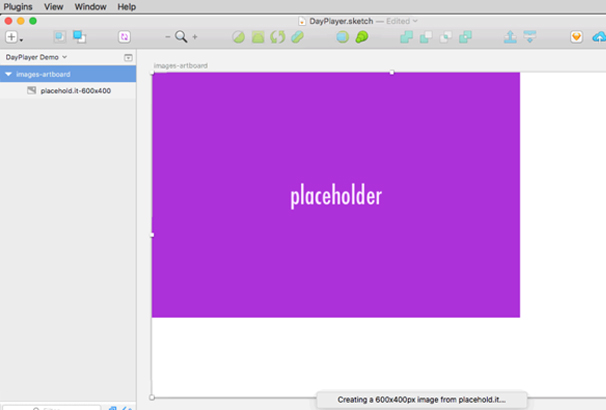Viewport: 606px width, 410px height.
Task: Open the Plugins menu
Action: point(17,6)
